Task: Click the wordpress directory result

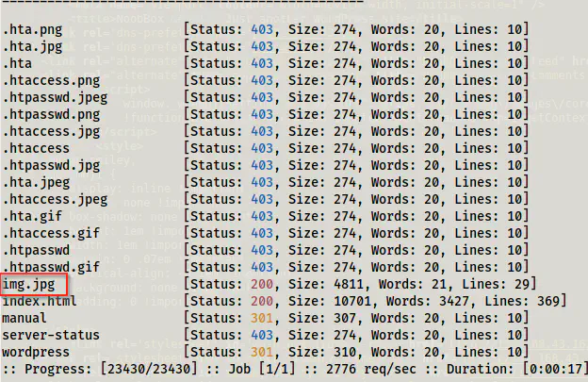Action: 36,352
